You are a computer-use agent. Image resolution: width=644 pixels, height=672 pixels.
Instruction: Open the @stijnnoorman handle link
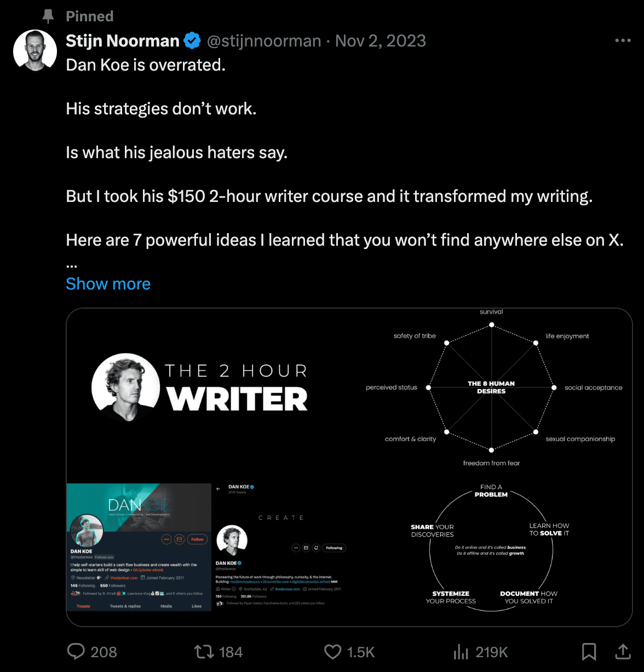tap(264, 40)
